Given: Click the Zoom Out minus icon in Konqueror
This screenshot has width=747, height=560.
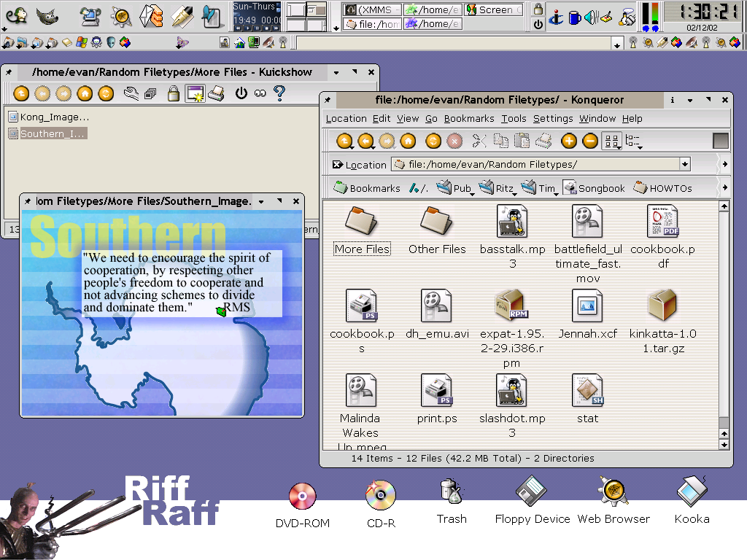Looking at the screenshot, I should pos(590,141).
